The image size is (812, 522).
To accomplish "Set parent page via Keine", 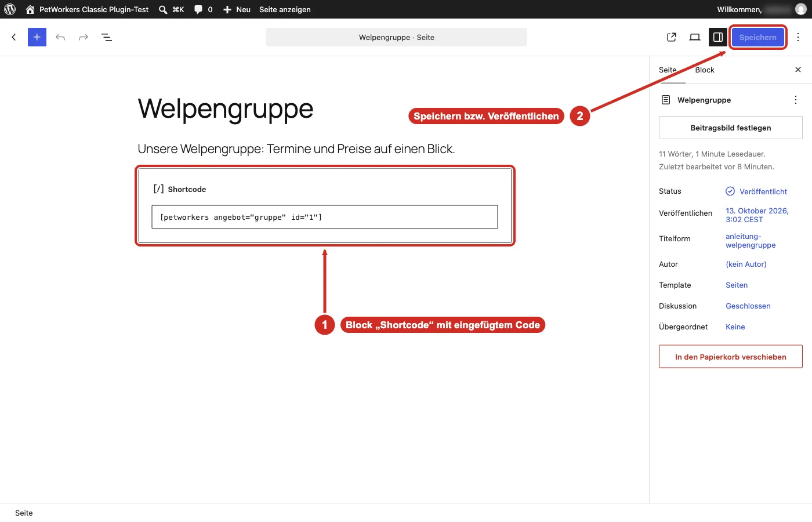I will 735,327.
